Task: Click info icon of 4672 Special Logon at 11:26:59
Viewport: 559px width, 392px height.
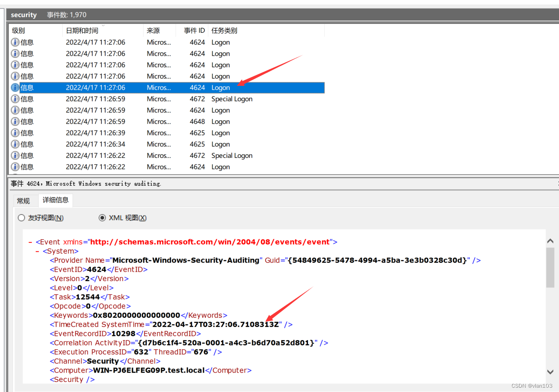Action: click(15, 99)
